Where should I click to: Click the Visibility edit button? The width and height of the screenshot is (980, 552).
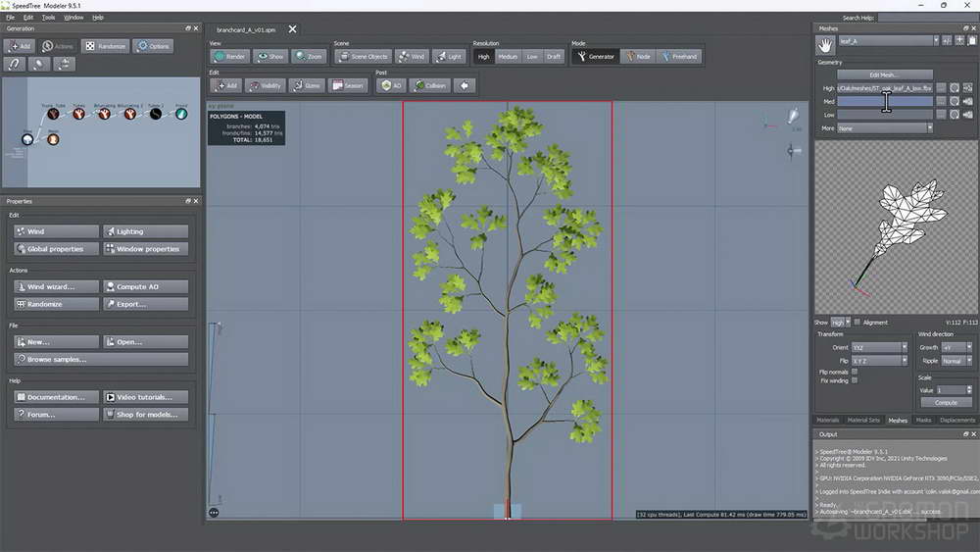(265, 85)
